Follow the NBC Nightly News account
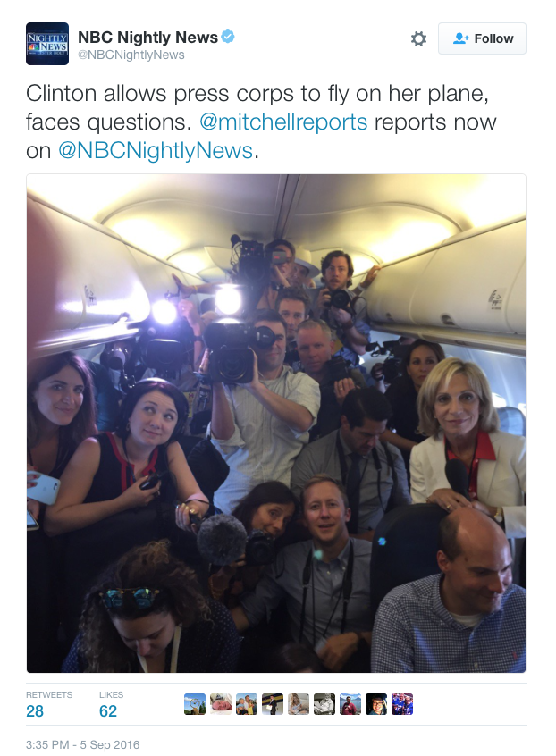556x756 pixels. point(482,38)
